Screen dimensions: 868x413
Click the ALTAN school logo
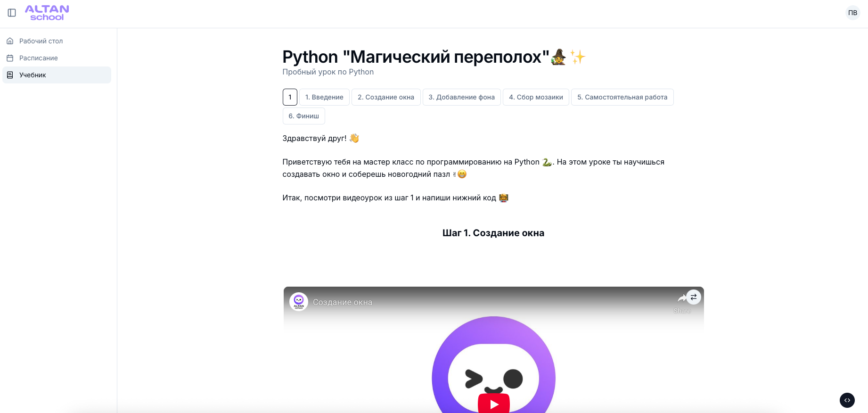coord(47,13)
